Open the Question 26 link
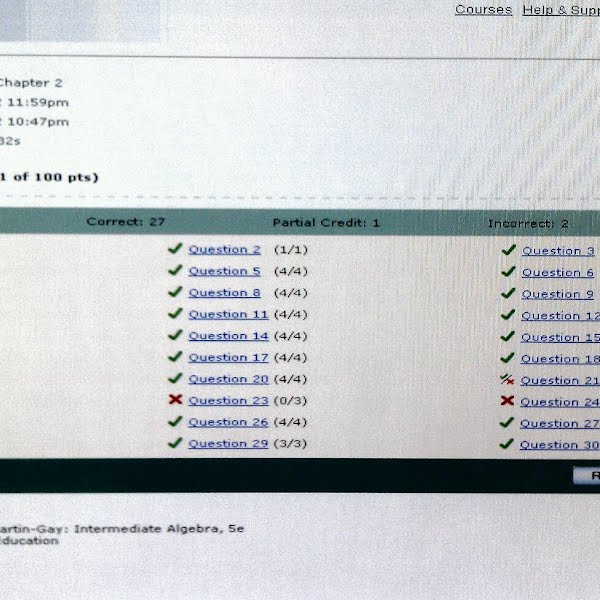Viewport: 600px width, 600px height. coord(228,422)
